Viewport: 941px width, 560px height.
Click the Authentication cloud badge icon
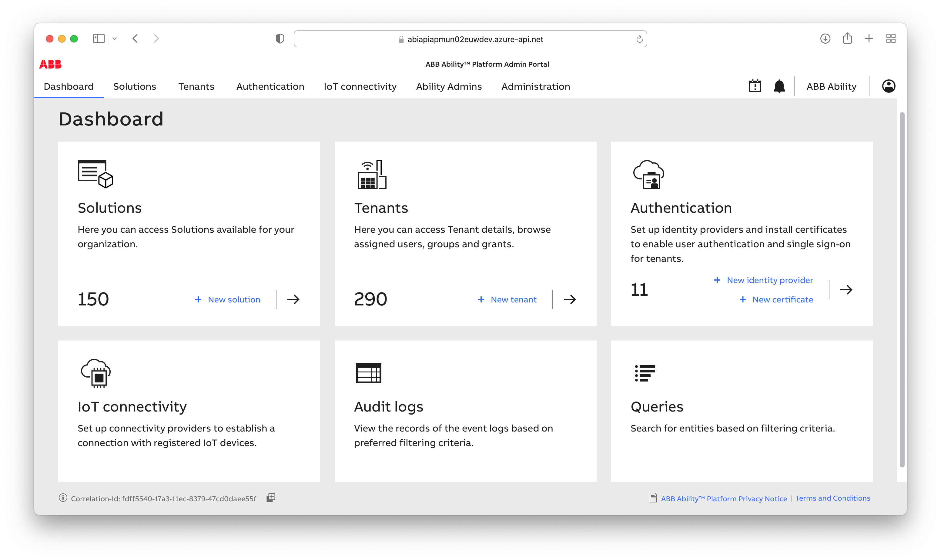648,174
